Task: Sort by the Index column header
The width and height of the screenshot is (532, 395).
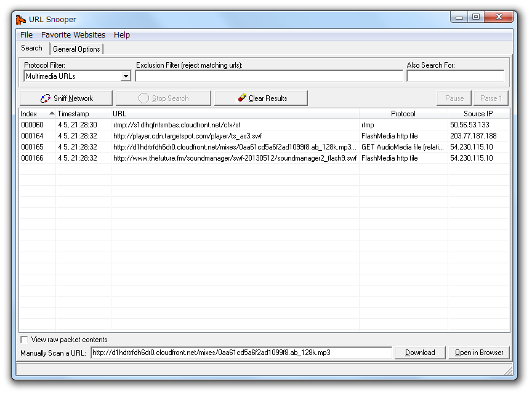Action: point(37,114)
